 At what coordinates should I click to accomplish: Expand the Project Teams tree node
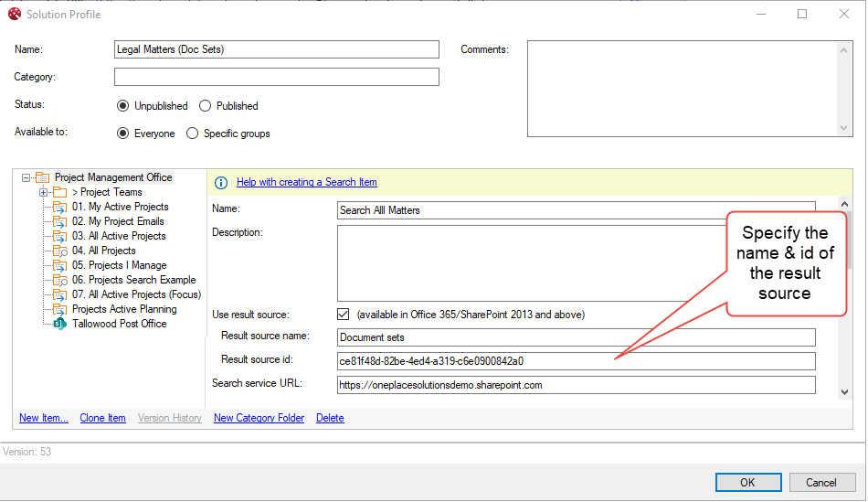pyautogui.click(x=43, y=192)
